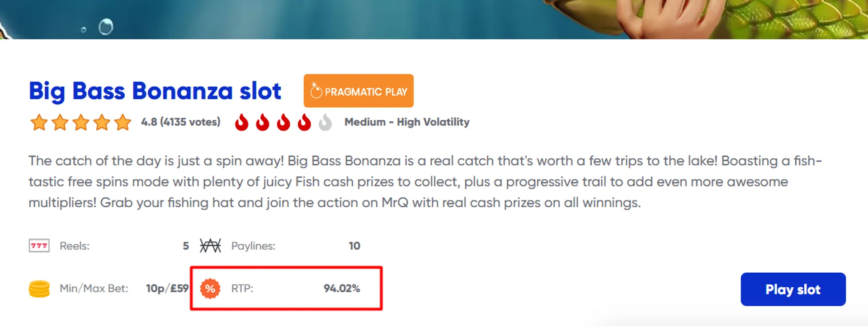The width and height of the screenshot is (868, 328).
Task: Click the gold coins stack icon
Action: (x=39, y=289)
